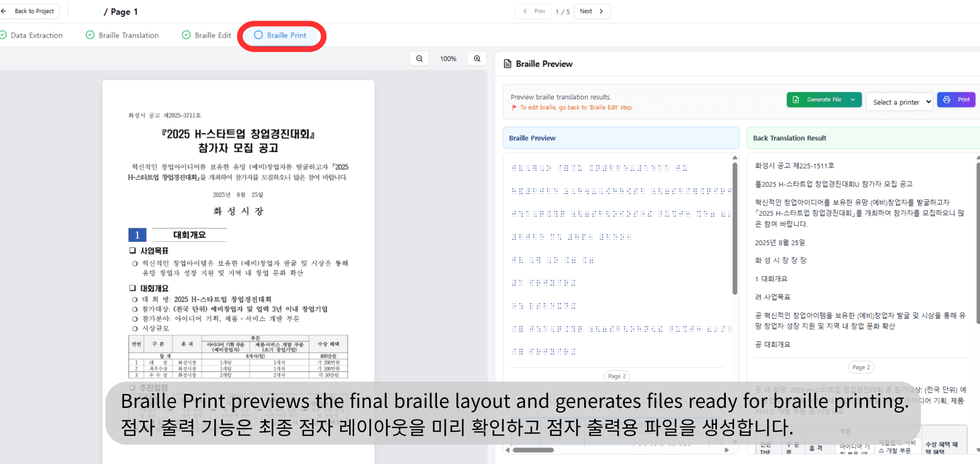Click the Braille Edit checkmark icon
The image size is (980, 464).
(186, 35)
